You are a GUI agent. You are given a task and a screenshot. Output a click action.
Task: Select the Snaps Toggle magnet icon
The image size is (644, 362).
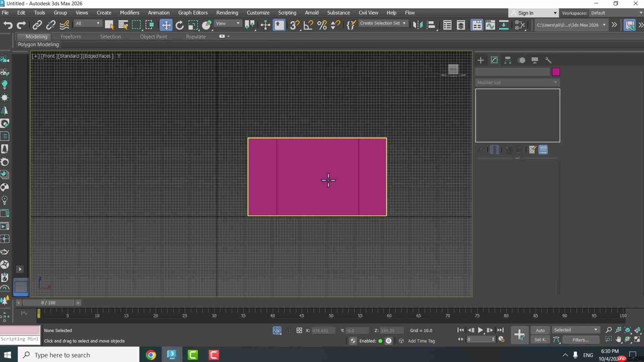(294, 25)
